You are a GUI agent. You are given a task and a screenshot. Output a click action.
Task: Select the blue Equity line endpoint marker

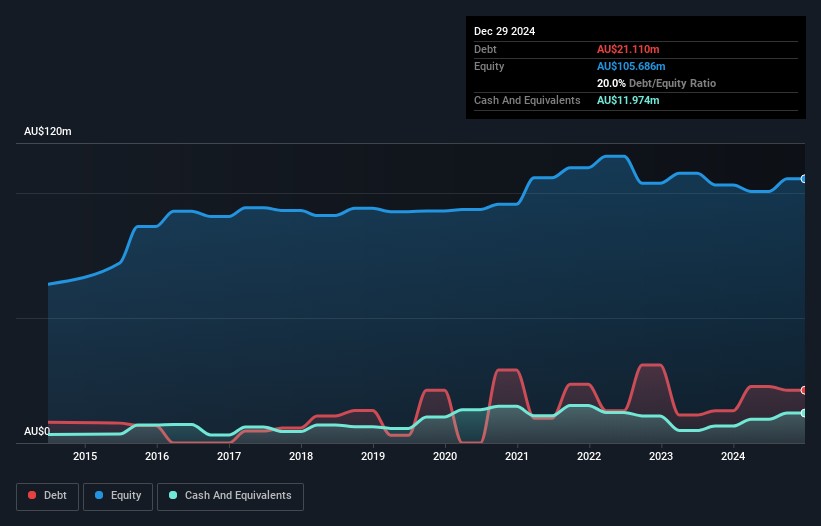[x=804, y=179]
